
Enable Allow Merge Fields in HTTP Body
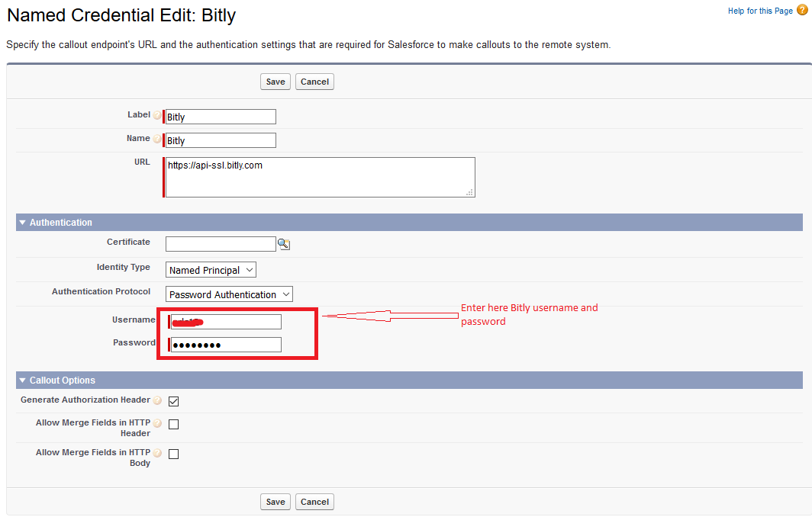point(173,454)
